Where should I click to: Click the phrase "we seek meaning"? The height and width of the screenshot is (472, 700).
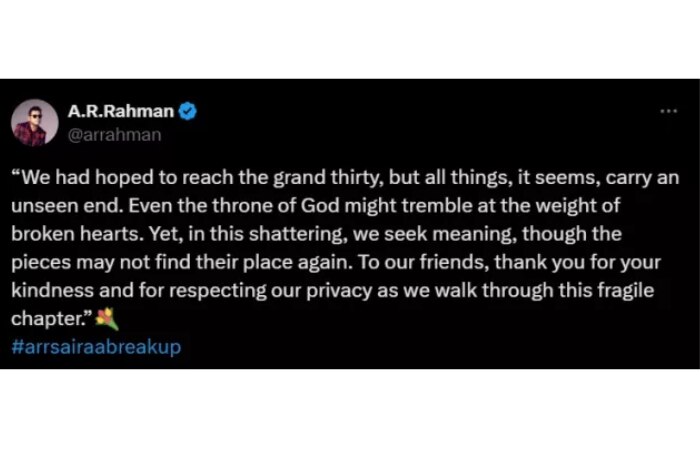point(435,234)
